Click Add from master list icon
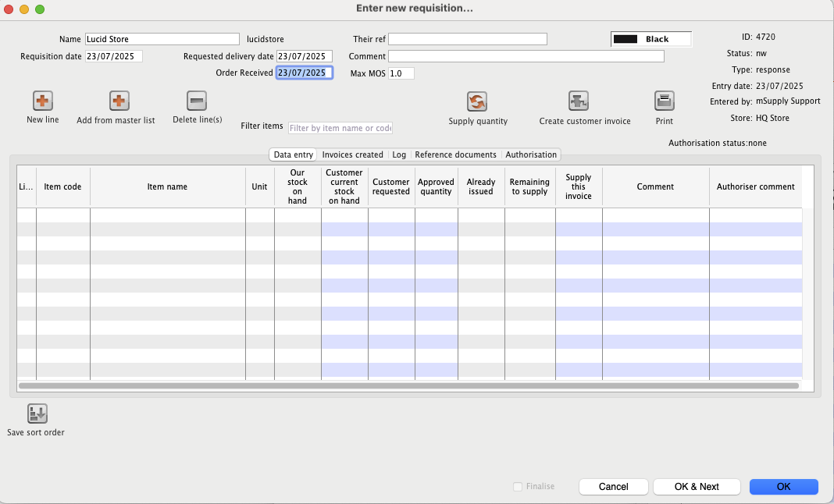 click(119, 101)
